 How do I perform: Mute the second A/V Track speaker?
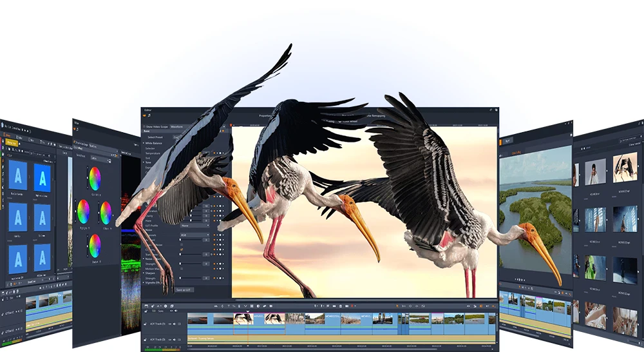(x=175, y=340)
